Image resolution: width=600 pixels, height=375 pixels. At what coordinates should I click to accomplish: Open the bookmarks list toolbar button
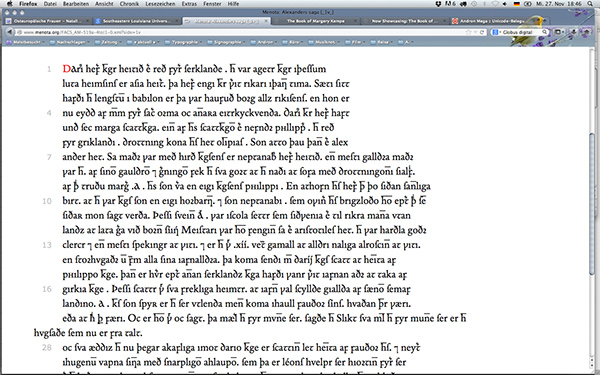coord(558,32)
